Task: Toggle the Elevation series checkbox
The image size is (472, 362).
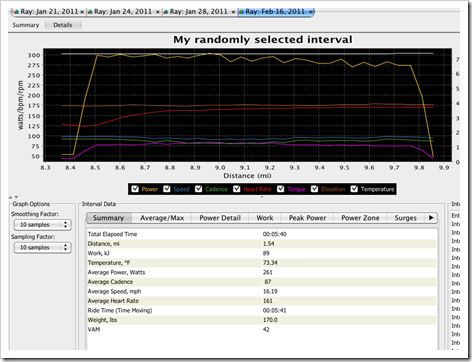Action: 314,189
